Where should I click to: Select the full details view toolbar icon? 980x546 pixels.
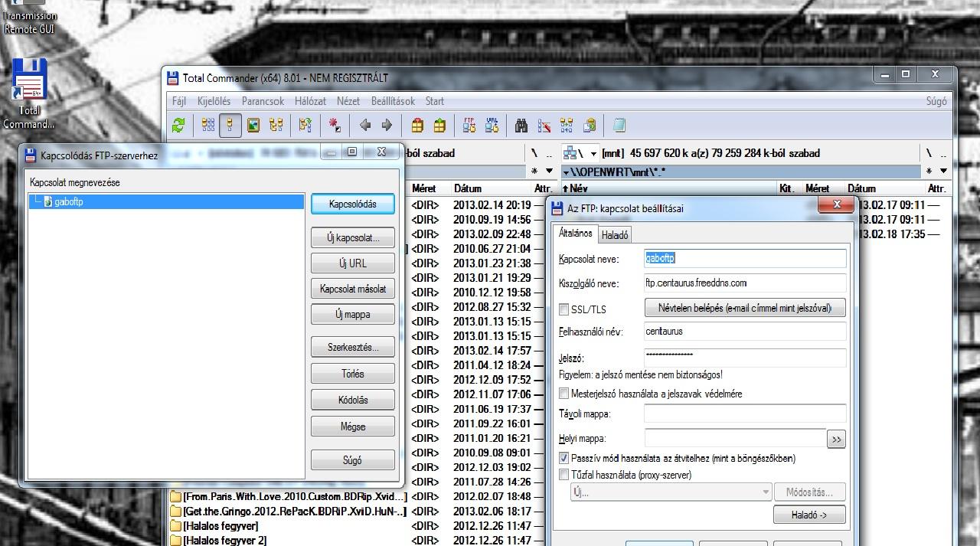pyautogui.click(x=230, y=125)
